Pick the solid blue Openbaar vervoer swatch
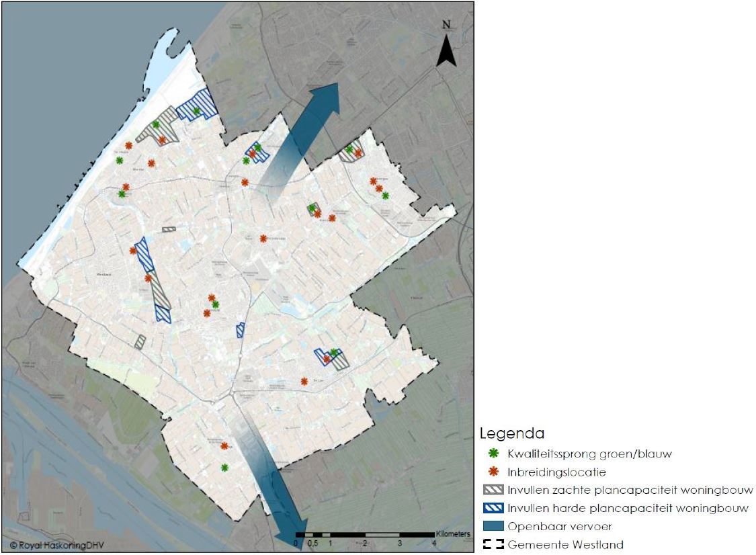The height and width of the screenshot is (555, 756). tap(494, 526)
